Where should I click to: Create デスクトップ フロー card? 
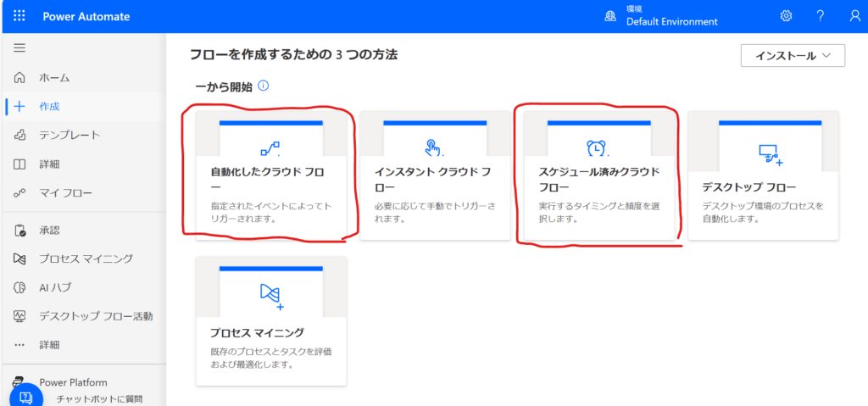point(764,175)
